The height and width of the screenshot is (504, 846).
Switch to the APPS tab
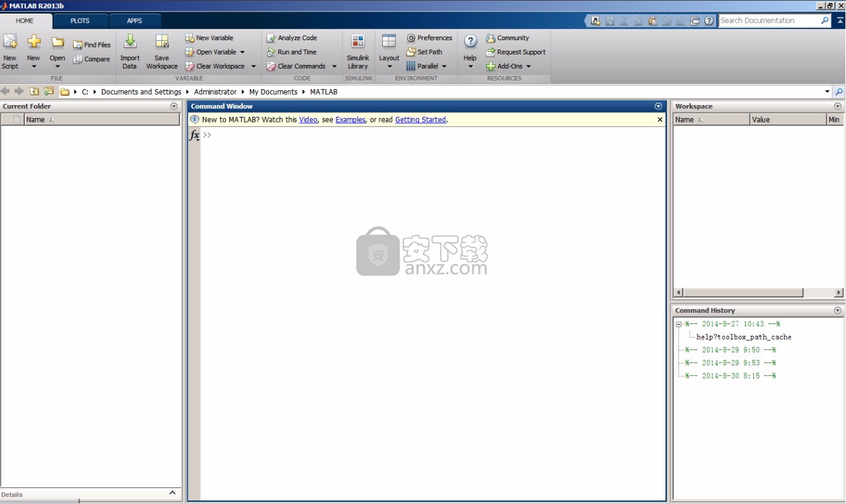[134, 20]
